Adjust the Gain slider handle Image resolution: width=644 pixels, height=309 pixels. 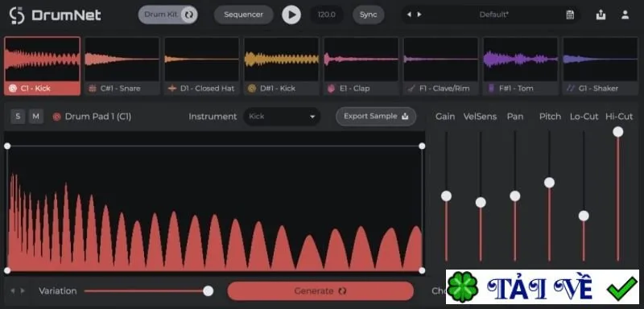[447, 196]
